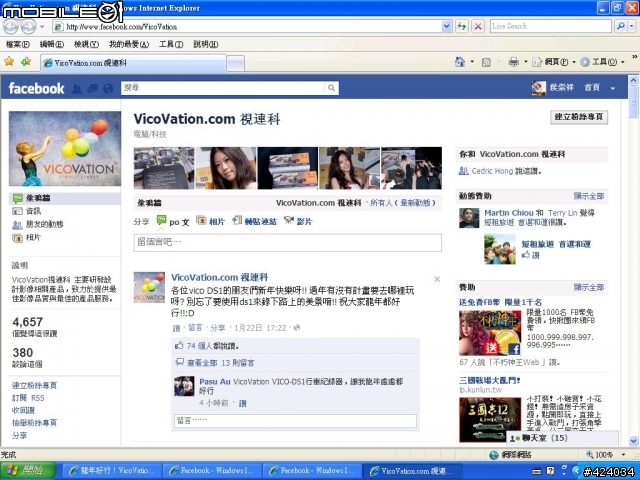Open the 檔案 File menu
The image size is (640, 480).
18,44
